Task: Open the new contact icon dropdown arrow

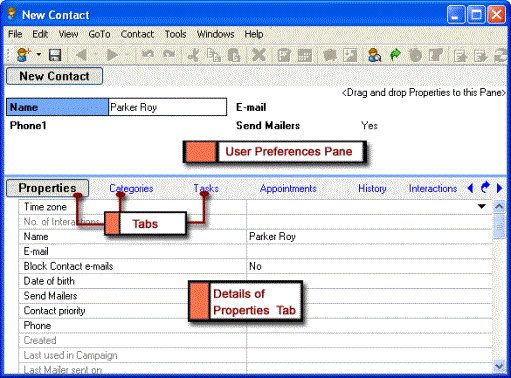Action: pos(39,54)
